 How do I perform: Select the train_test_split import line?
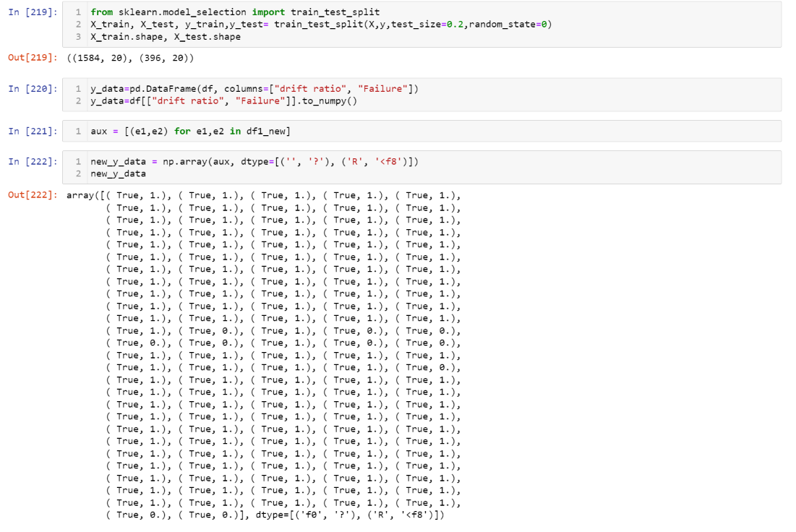click(202, 12)
